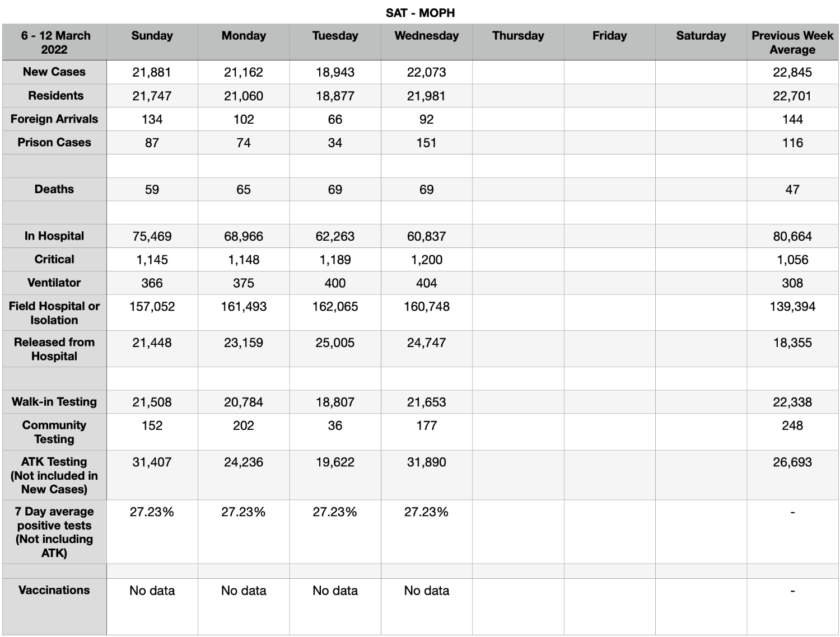This screenshot has width=840, height=637.
Task: Click Tuesday's ventilator count 400
Action: pos(335,283)
